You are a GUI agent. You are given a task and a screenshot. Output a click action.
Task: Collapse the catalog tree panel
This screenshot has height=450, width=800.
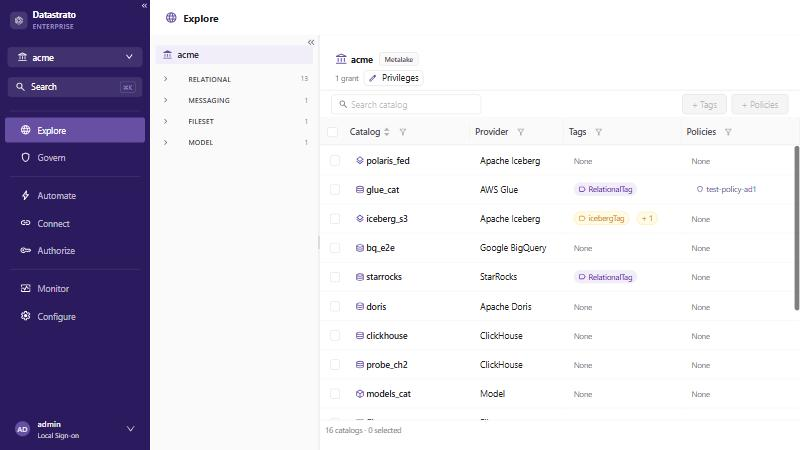click(311, 42)
